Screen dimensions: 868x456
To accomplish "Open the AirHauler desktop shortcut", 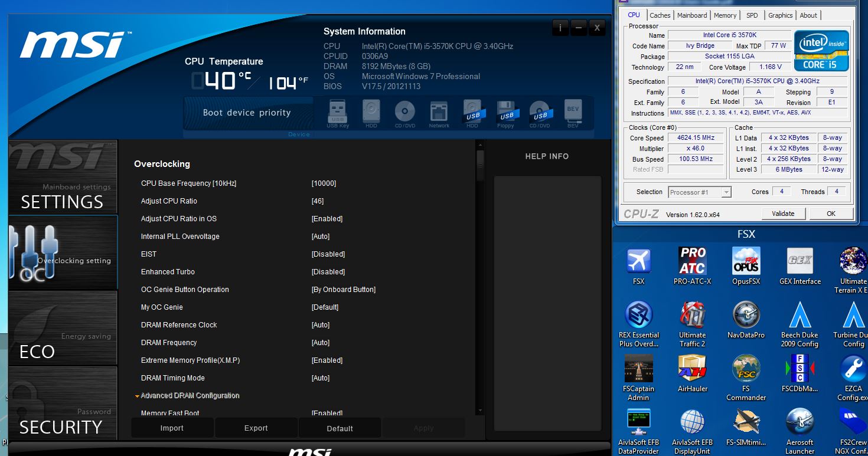I will click(692, 373).
